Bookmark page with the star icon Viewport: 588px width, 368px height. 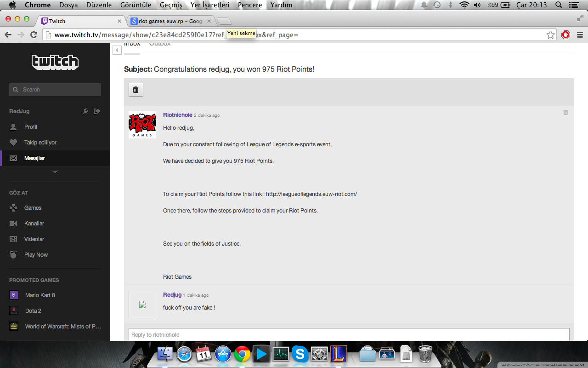click(550, 35)
